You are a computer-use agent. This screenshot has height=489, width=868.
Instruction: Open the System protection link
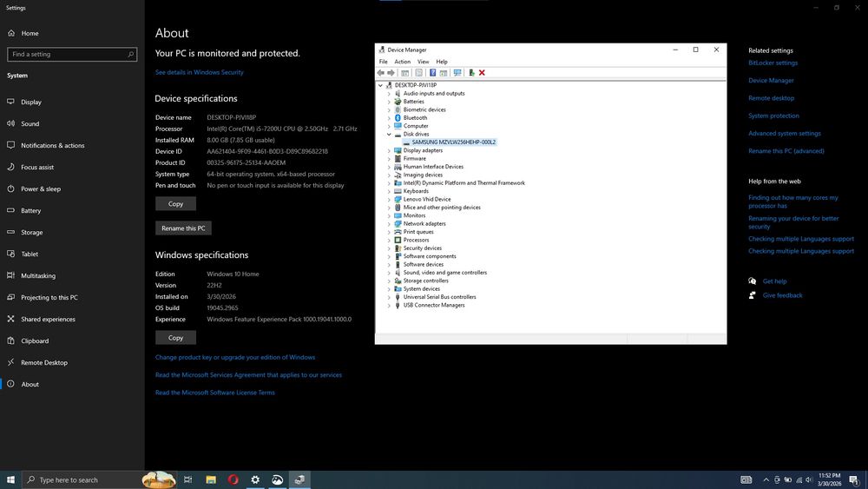coord(773,116)
